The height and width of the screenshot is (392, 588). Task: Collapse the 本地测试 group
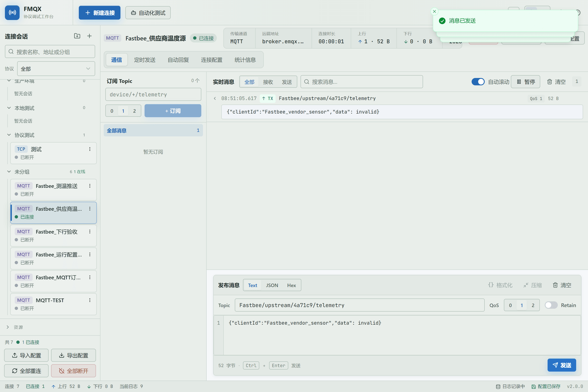(9, 108)
